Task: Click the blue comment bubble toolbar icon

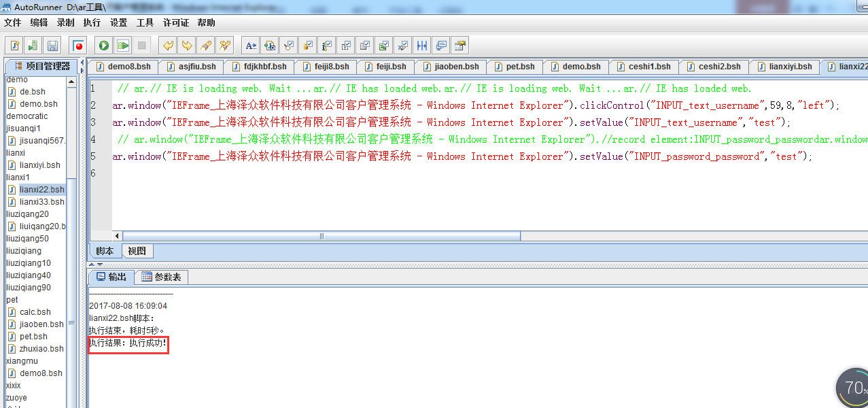Action: click(x=441, y=46)
